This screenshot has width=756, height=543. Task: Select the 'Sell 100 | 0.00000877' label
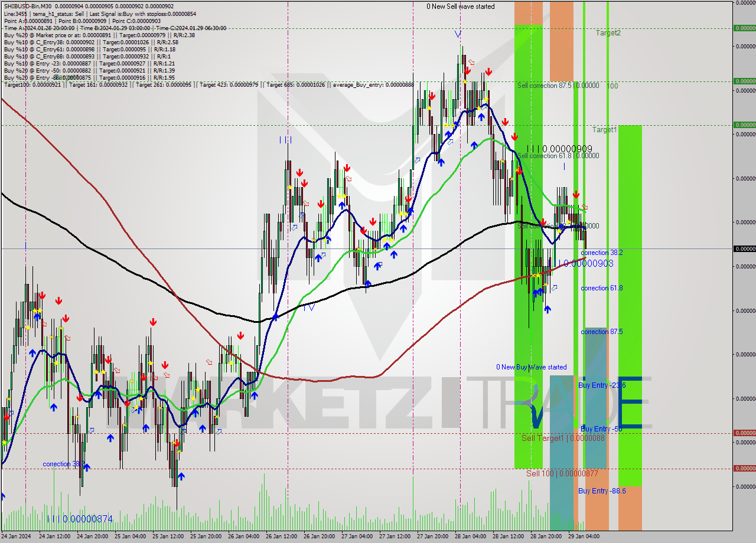coord(562,473)
